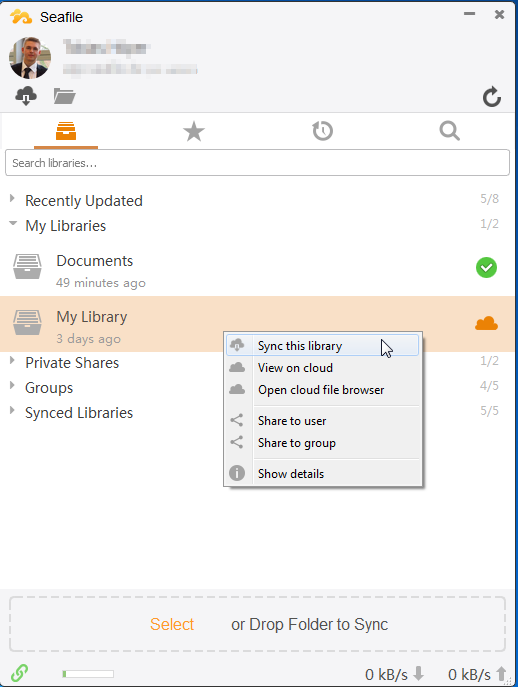Screen dimensions: 518x687
Task: Select the Documents library icon
Action: click(27, 266)
